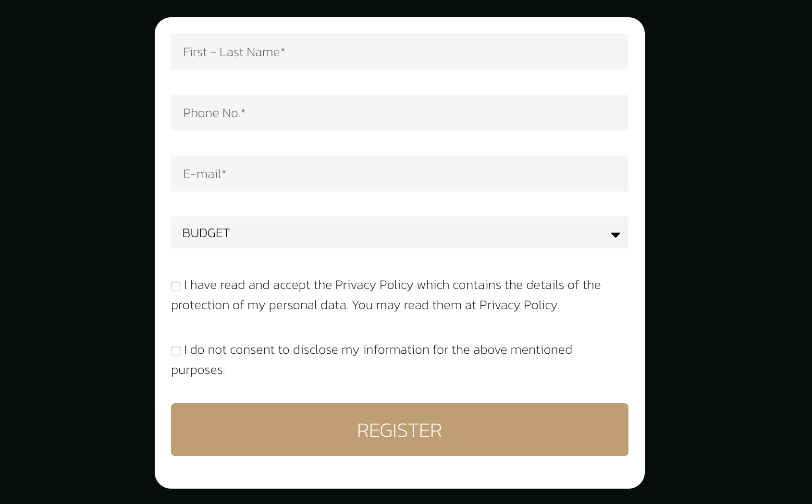Click the word 'purposes.' in consent label
The image size is (812, 504).
tap(198, 370)
